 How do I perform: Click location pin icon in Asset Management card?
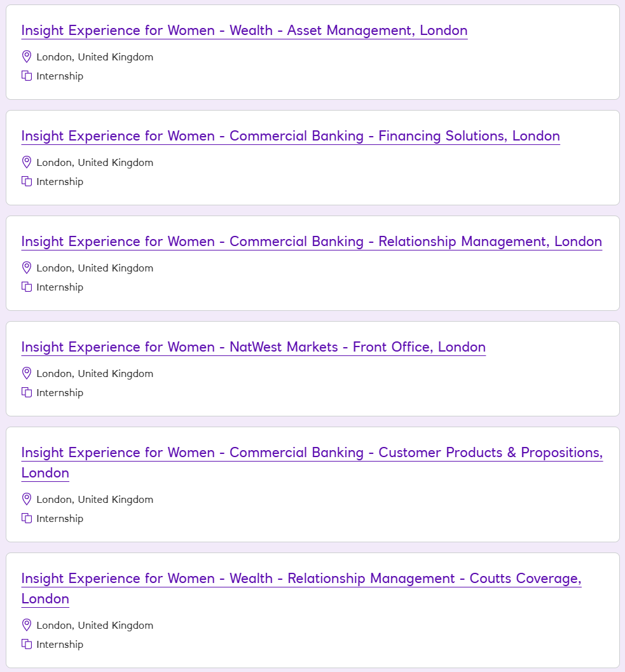pyautogui.click(x=27, y=57)
